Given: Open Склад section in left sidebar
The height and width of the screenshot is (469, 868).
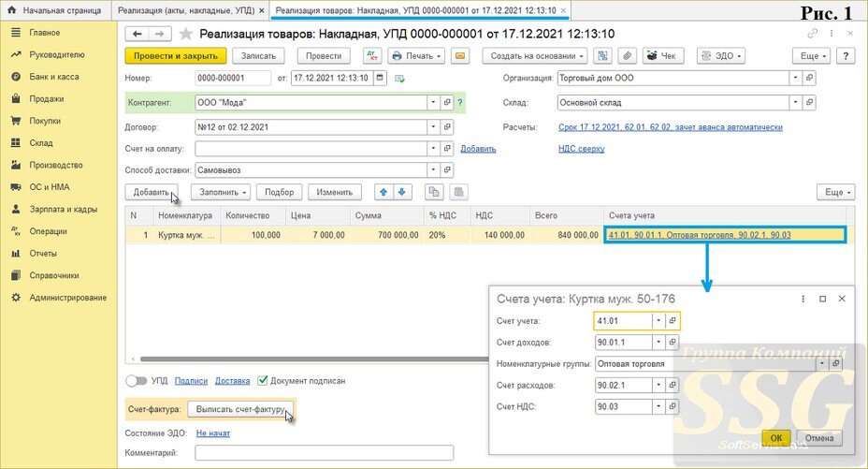Looking at the screenshot, I should coord(41,143).
